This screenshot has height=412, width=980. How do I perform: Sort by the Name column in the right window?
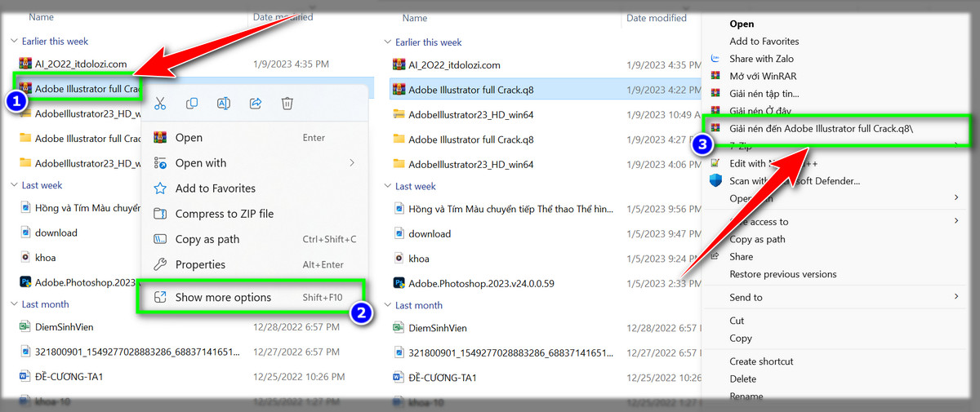pyautogui.click(x=415, y=17)
